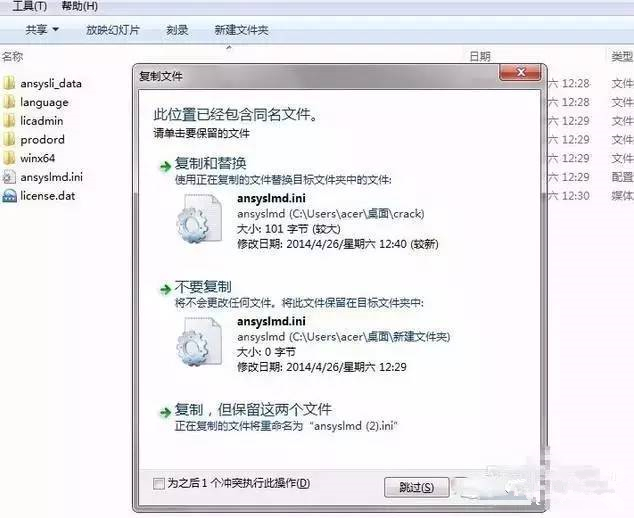
Task: Click the ansyslmd.ini file icon in list
Action: click(9, 177)
